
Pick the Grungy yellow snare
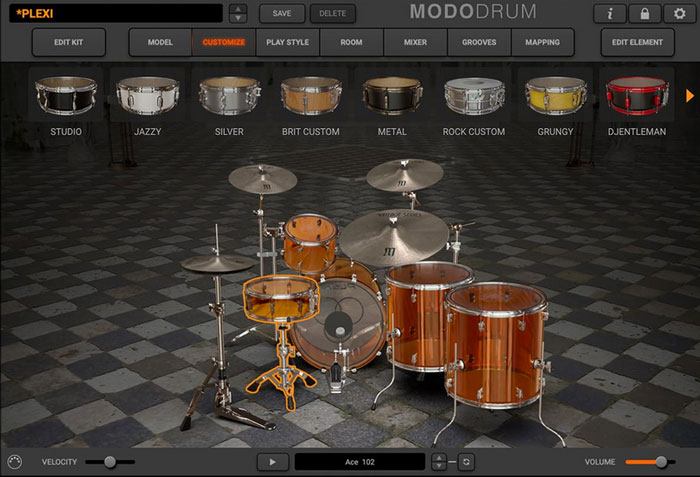click(556, 96)
